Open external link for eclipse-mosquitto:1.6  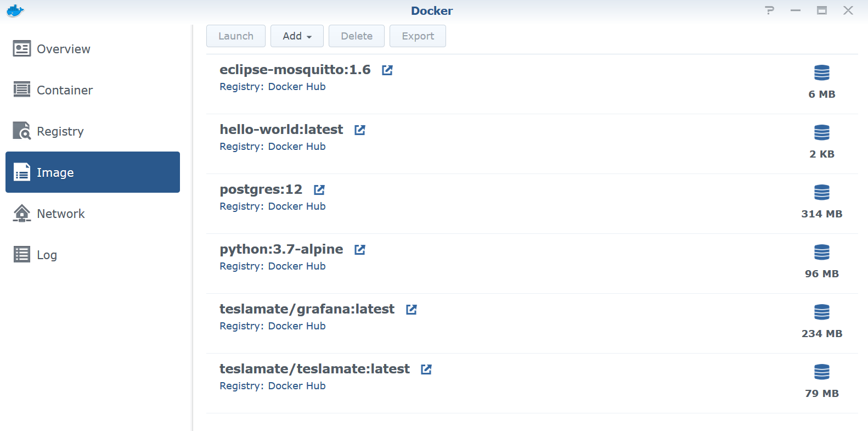coord(387,70)
